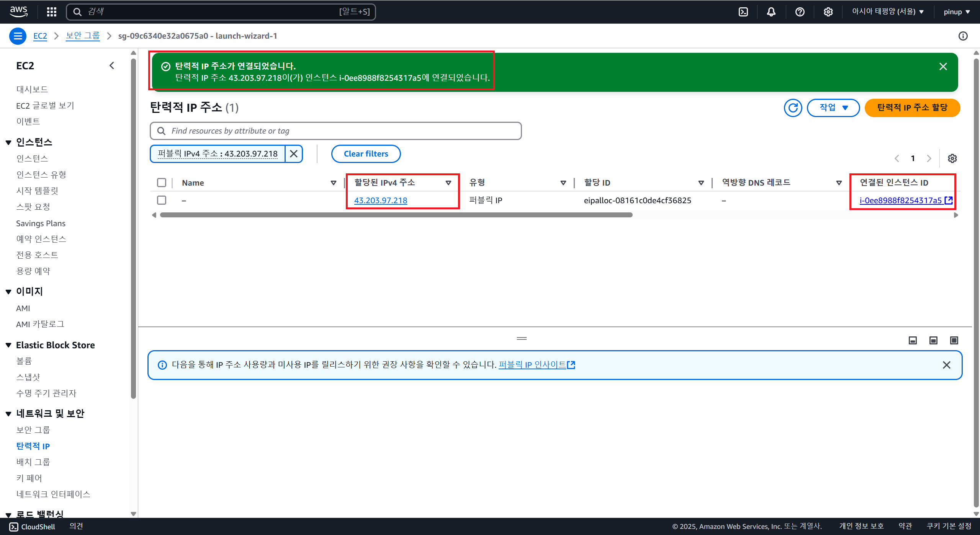Image resolution: width=980 pixels, height=535 pixels.
Task: Open the notifications bell
Action: tap(771, 12)
